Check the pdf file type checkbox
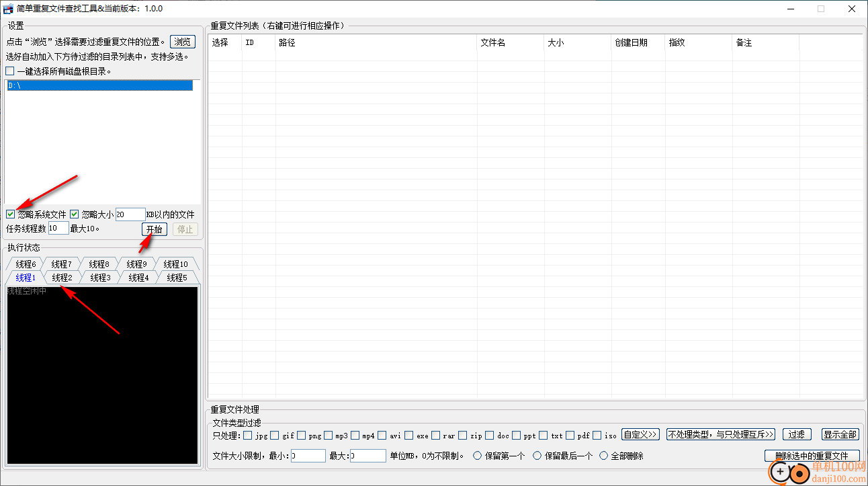This screenshot has height=486, width=868. point(570,435)
